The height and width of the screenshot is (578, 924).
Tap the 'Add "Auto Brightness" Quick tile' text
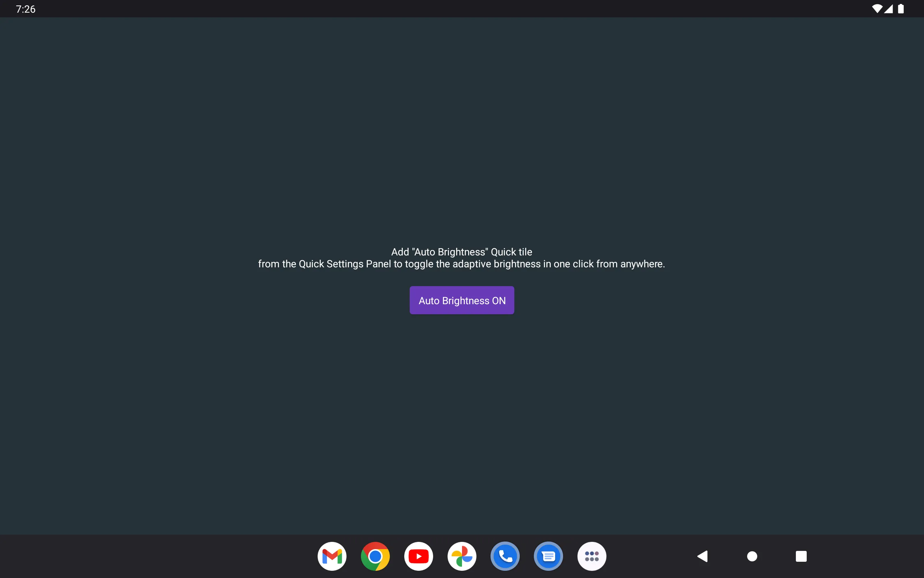tap(462, 252)
